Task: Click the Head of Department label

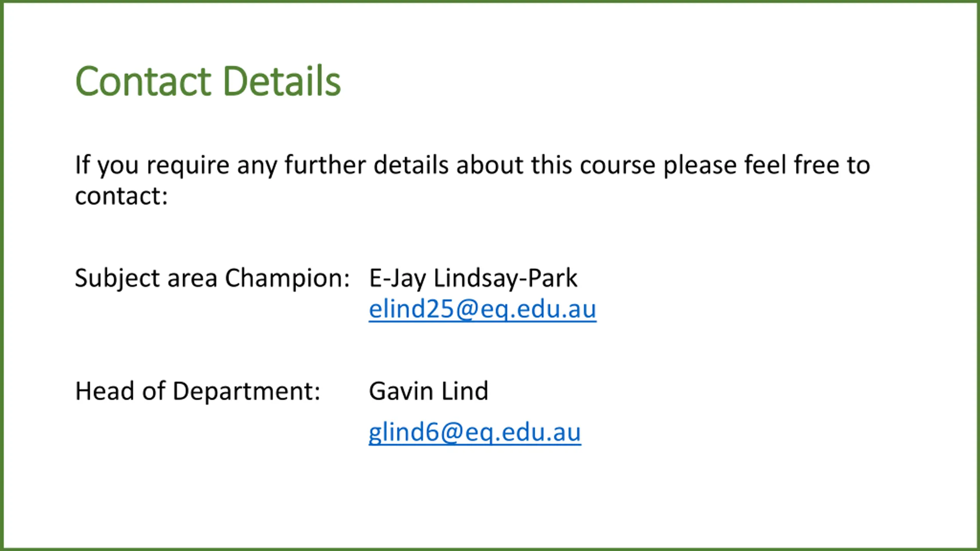Action: click(x=198, y=391)
